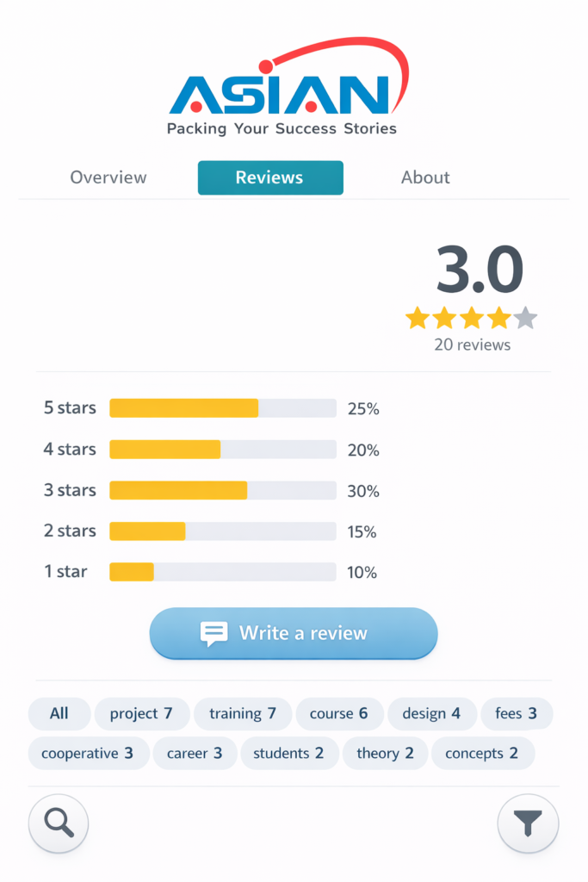Open the About tab
The image size is (588, 882).
(425, 177)
